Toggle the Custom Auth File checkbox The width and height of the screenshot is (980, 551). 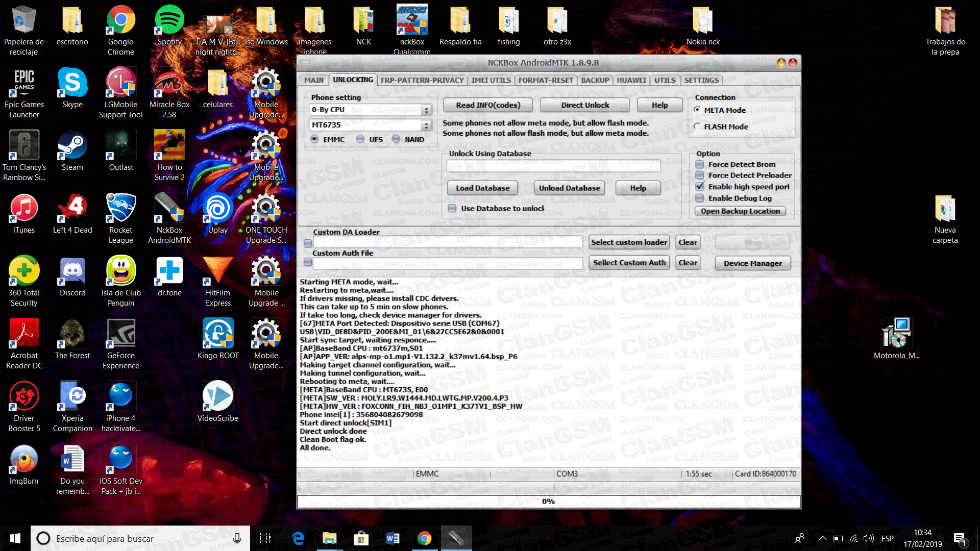308,262
